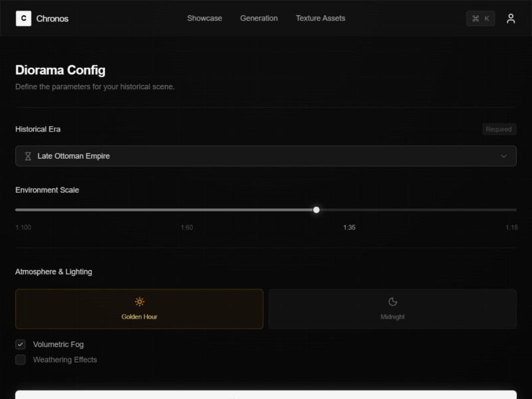Choose the Midnight lighting text label
Viewport: 532px width, 399px height.
(392, 317)
